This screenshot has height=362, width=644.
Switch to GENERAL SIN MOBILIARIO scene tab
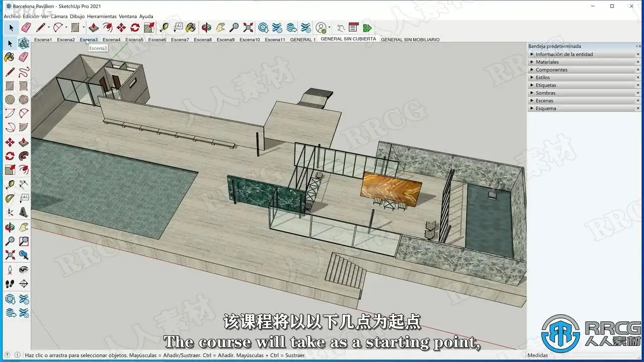pos(410,40)
